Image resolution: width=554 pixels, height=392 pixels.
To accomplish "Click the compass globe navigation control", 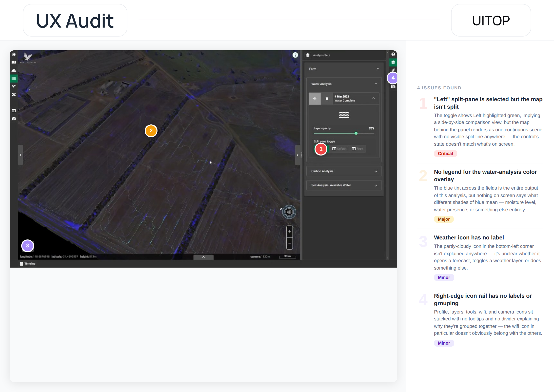I will click(x=289, y=212).
